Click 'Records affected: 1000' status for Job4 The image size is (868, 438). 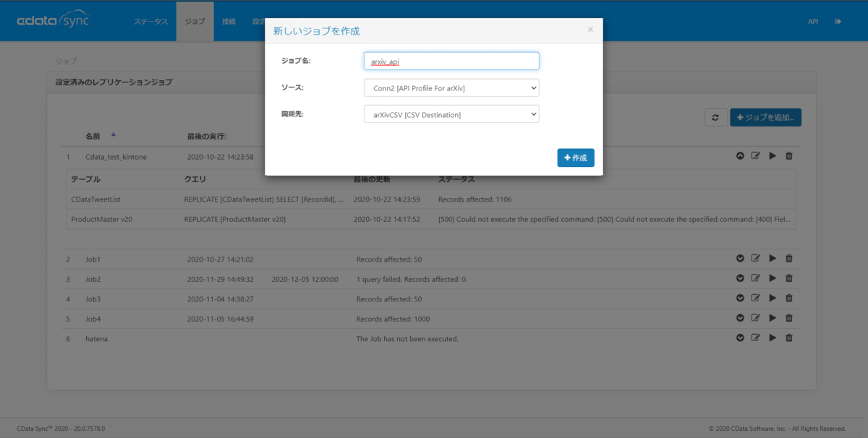coord(393,319)
